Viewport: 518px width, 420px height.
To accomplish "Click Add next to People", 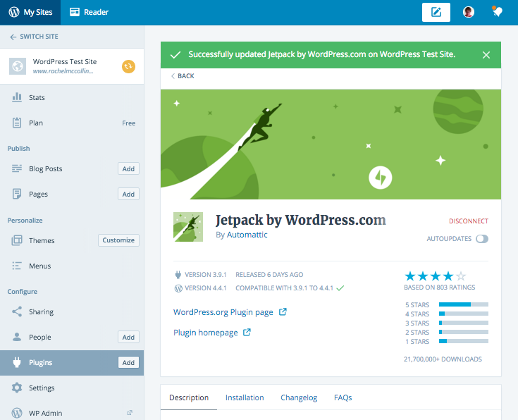I will pos(128,337).
